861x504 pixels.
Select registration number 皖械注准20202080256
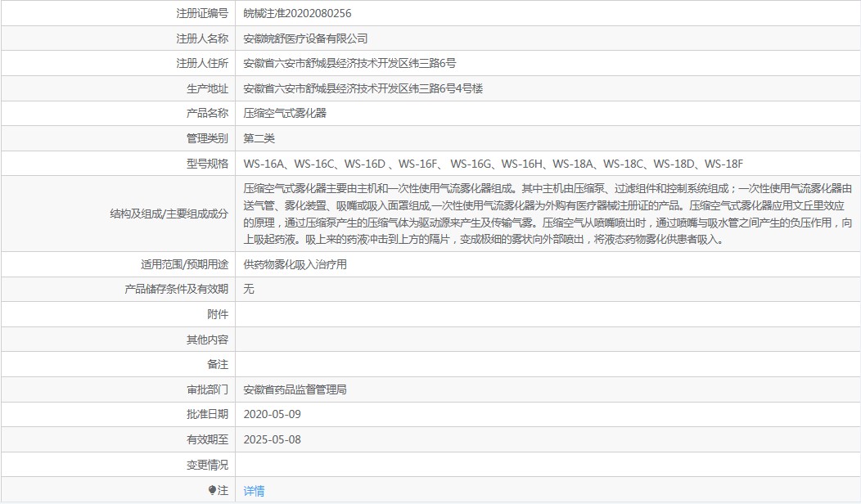(x=297, y=13)
